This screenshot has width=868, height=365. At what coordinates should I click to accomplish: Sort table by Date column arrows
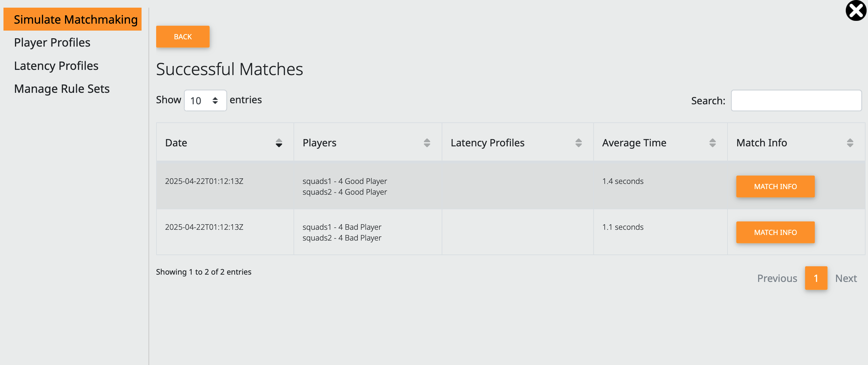coord(279,143)
